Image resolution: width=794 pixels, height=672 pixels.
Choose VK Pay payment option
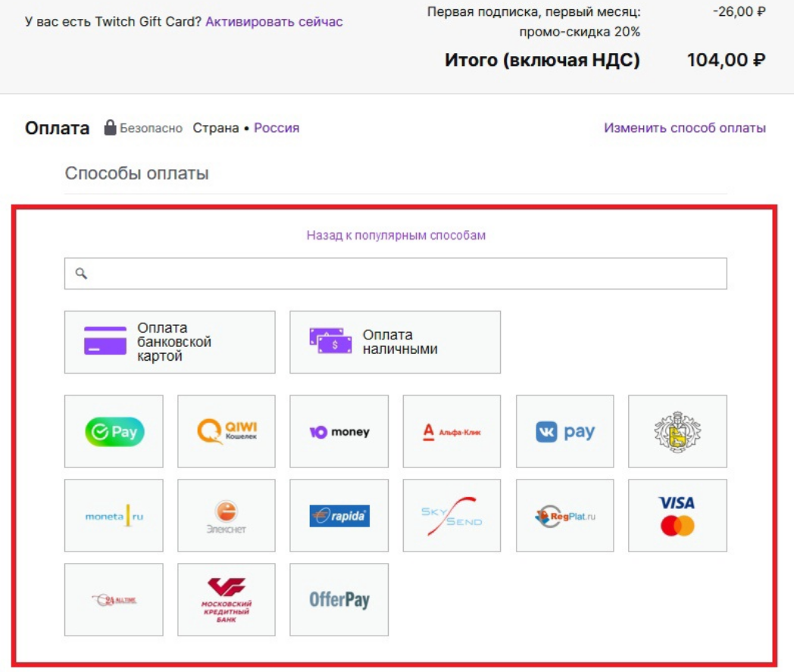point(564,431)
